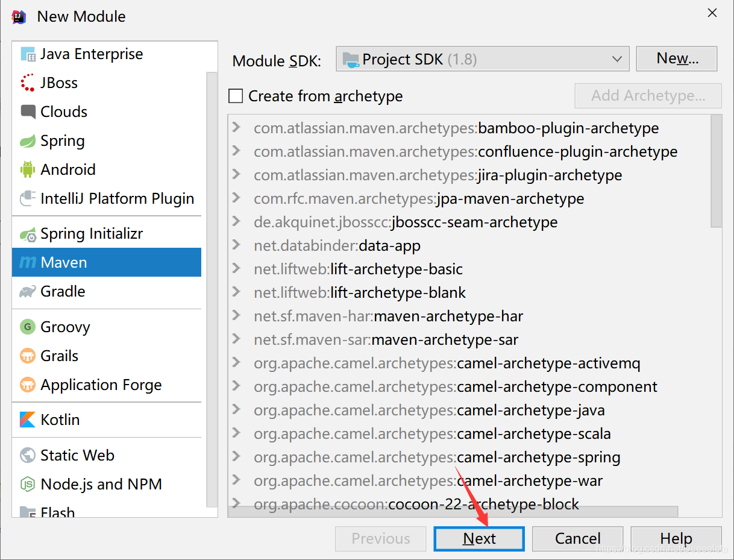734x560 pixels.
Task: Choose Gradle in module list
Action: click(107, 292)
